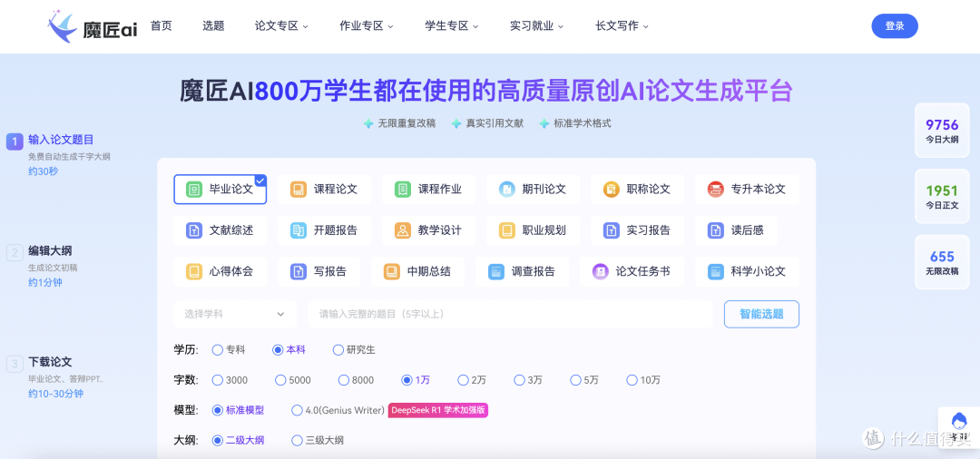Open the 选择学科 dropdown

235,314
